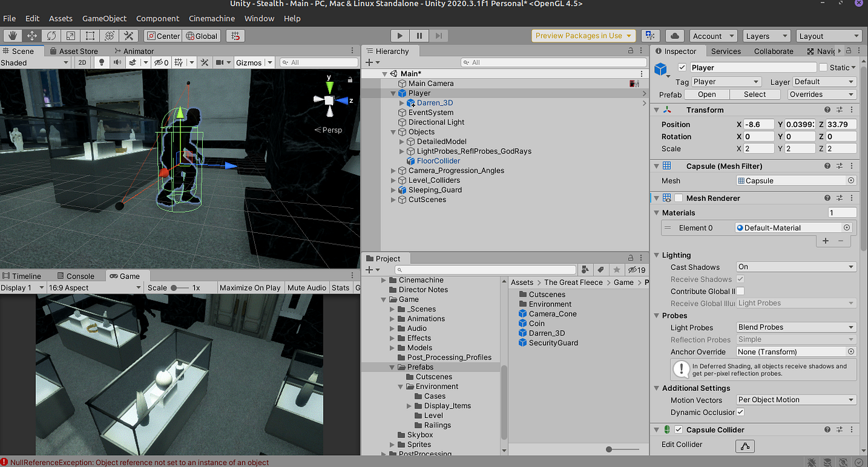Screen dimensions: 868x467
Task: Click the Project search by type icon
Action: [585, 269]
